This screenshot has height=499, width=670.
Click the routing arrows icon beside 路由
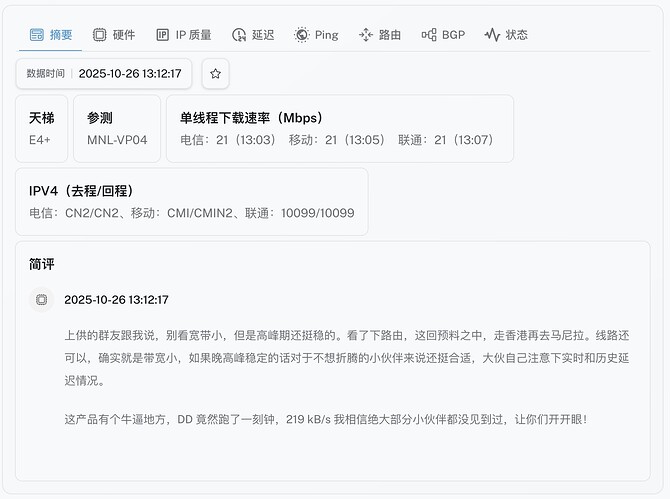point(365,35)
